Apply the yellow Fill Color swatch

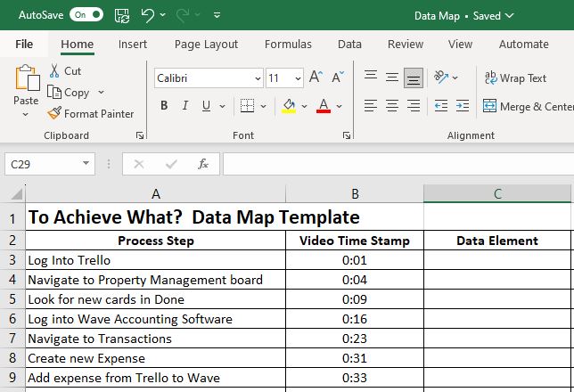pyautogui.click(x=289, y=106)
